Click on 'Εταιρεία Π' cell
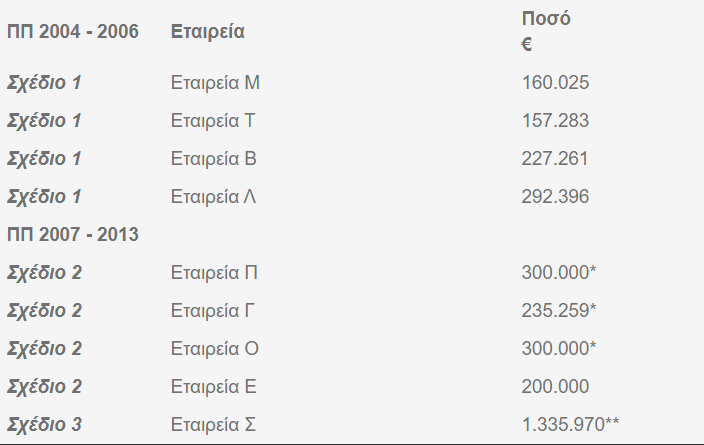This screenshot has width=704, height=445. pyautogui.click(x=214, y=273)
